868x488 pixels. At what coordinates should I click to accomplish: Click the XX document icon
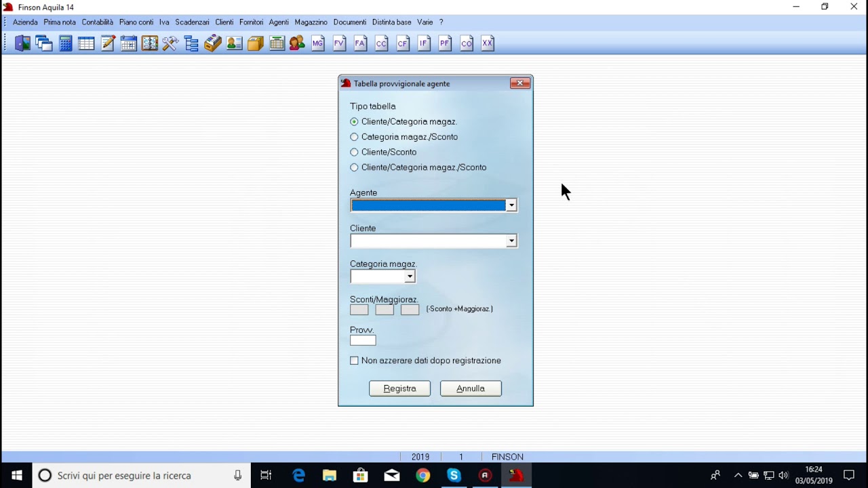[x=488, y=43]
